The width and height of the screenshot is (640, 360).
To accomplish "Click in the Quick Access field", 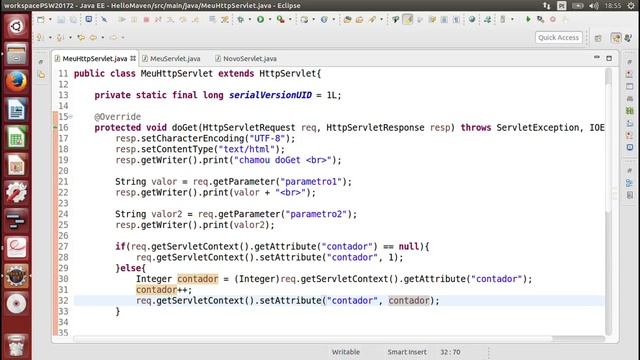I will tap(558, 38).
